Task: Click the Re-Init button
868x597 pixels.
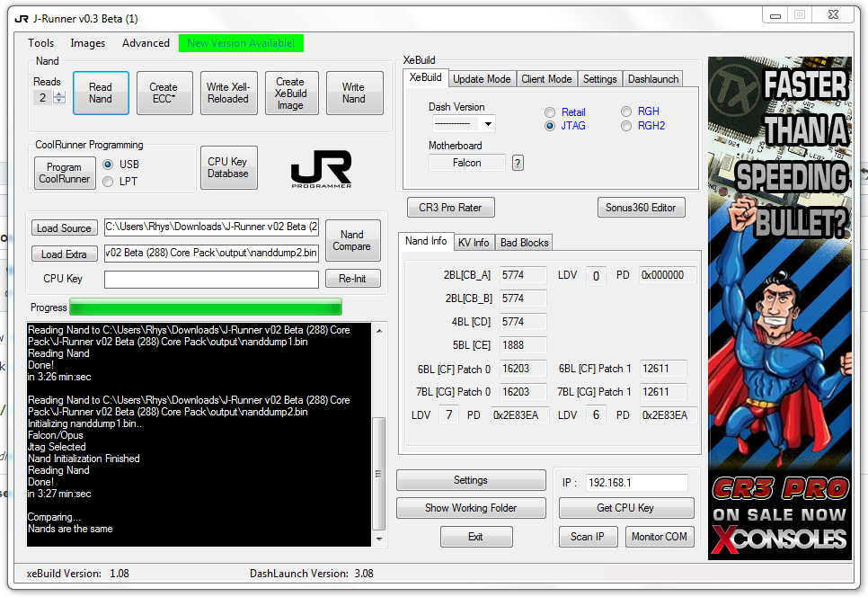Action: [x=352, y=279]
